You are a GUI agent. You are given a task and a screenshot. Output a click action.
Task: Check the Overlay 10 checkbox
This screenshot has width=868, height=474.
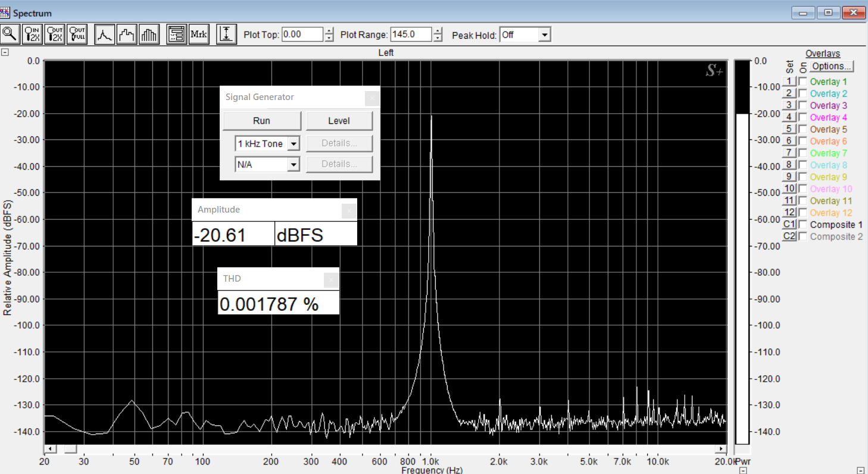pyautogui.click(x=803, y=189)
